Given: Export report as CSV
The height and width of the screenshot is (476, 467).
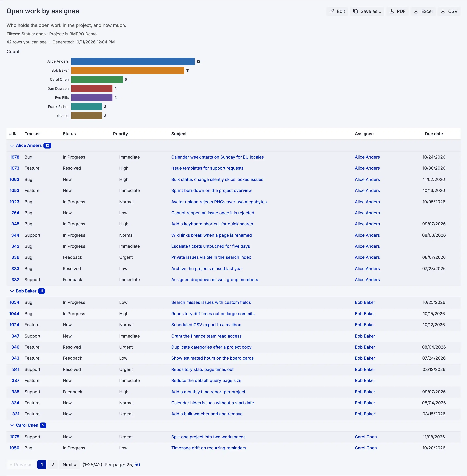Looking at the screenshot, I should [x=449, y=11].
